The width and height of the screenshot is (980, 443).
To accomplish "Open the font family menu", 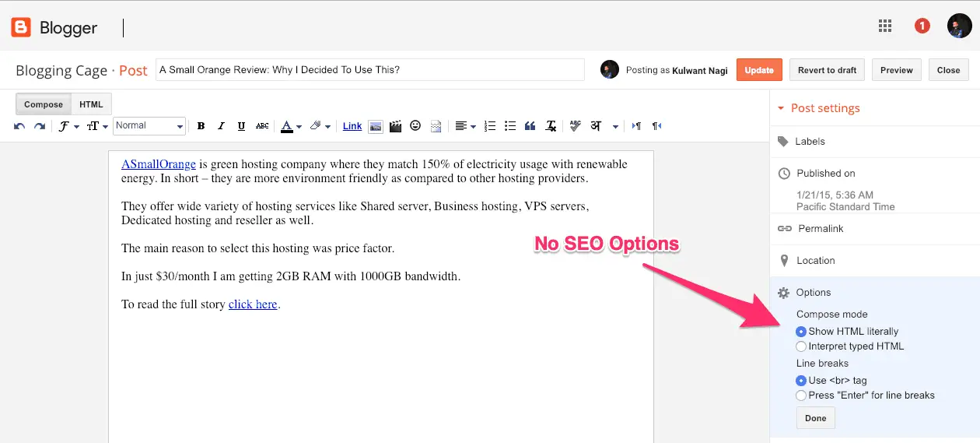I will pos(68,126).
